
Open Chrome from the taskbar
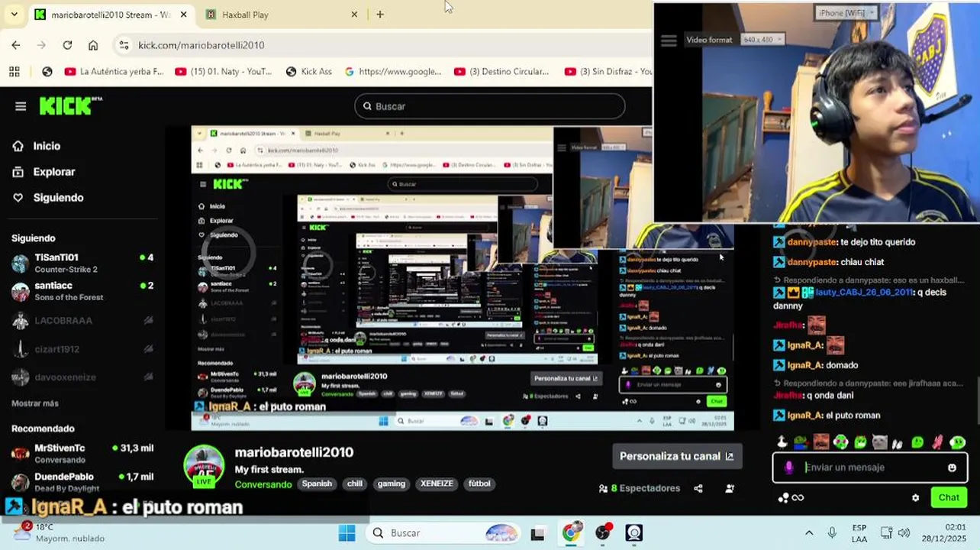tap(571, 532)
